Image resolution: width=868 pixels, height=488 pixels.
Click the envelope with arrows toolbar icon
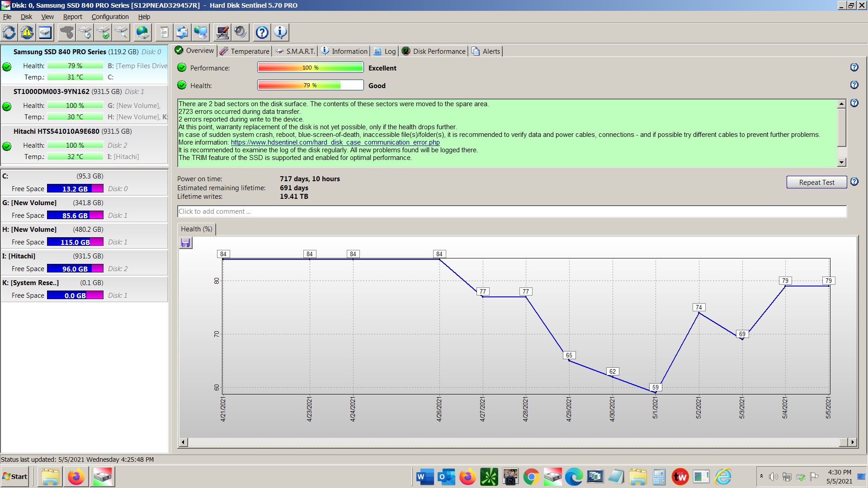tap(182, 33)
